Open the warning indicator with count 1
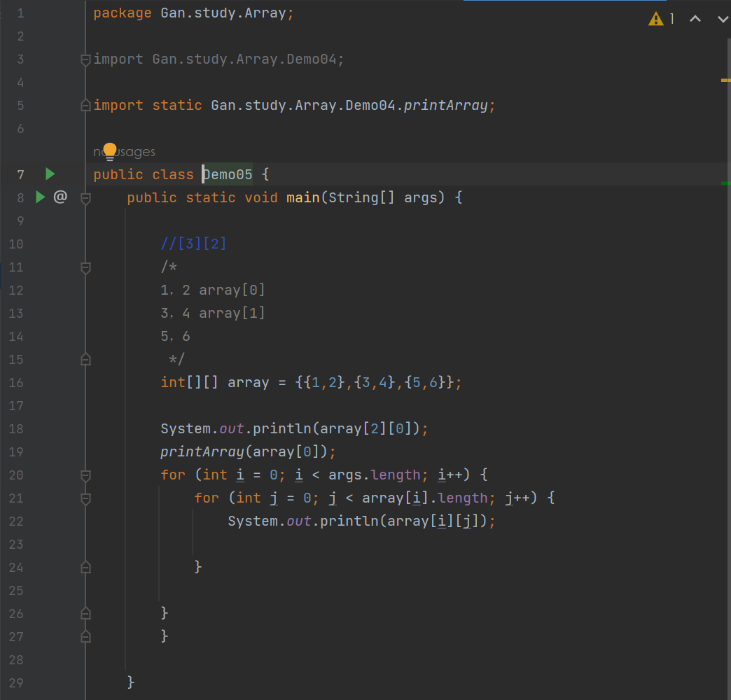Screen dimensions: 731x700 [x=661, y=19]
